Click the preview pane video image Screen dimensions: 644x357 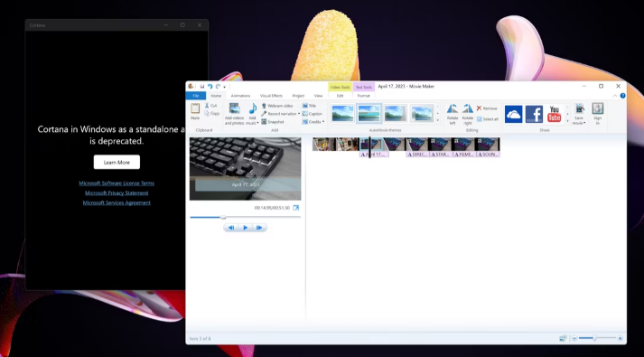[245, 169]
